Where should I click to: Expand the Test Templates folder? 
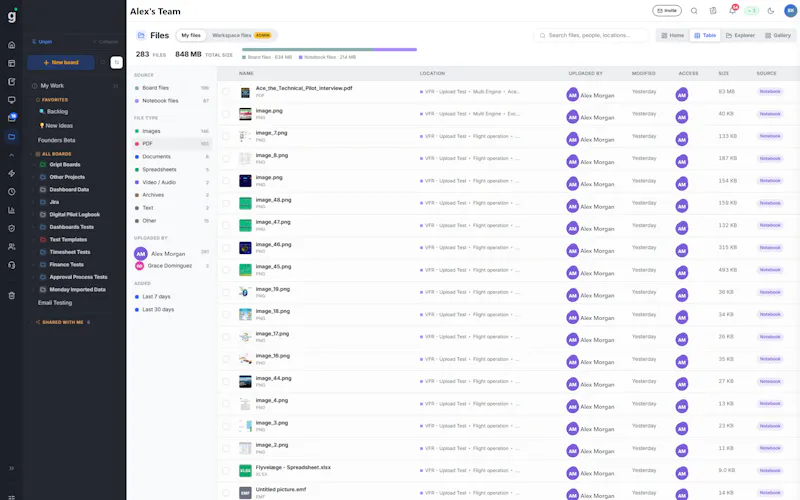tap(34, 240)
